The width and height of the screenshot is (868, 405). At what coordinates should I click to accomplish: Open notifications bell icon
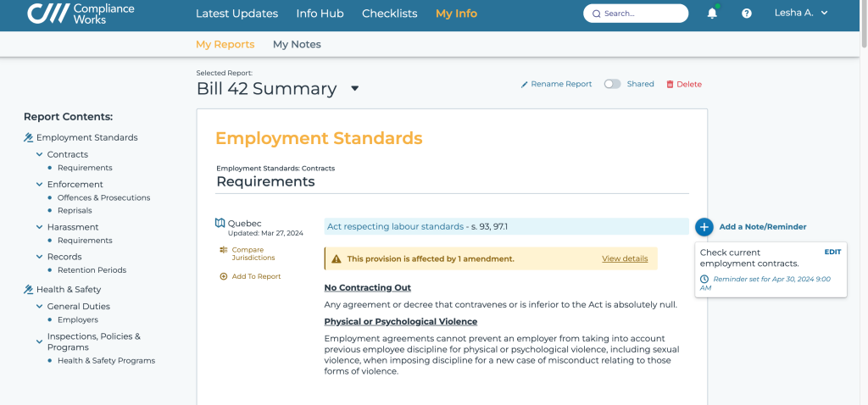click(x=712, y=14)
